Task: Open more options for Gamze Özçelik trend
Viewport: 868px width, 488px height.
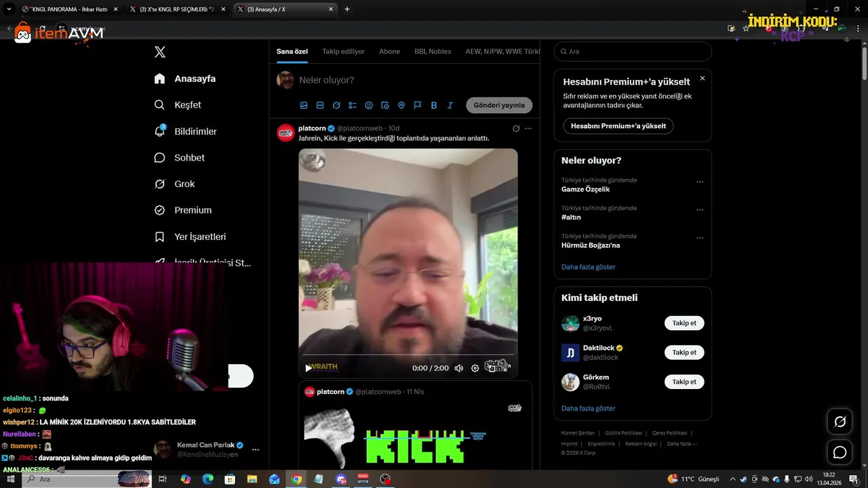Action: [x=700, y=182]
